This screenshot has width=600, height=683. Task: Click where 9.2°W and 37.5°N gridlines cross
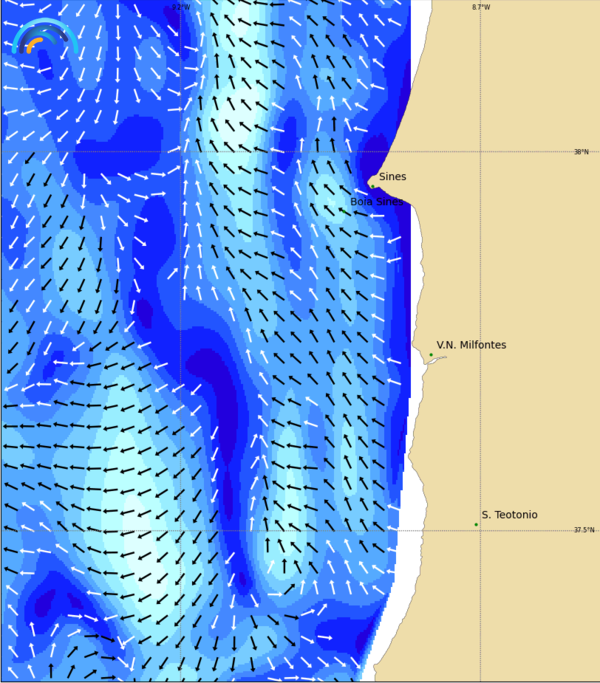[x=181, y=530]
